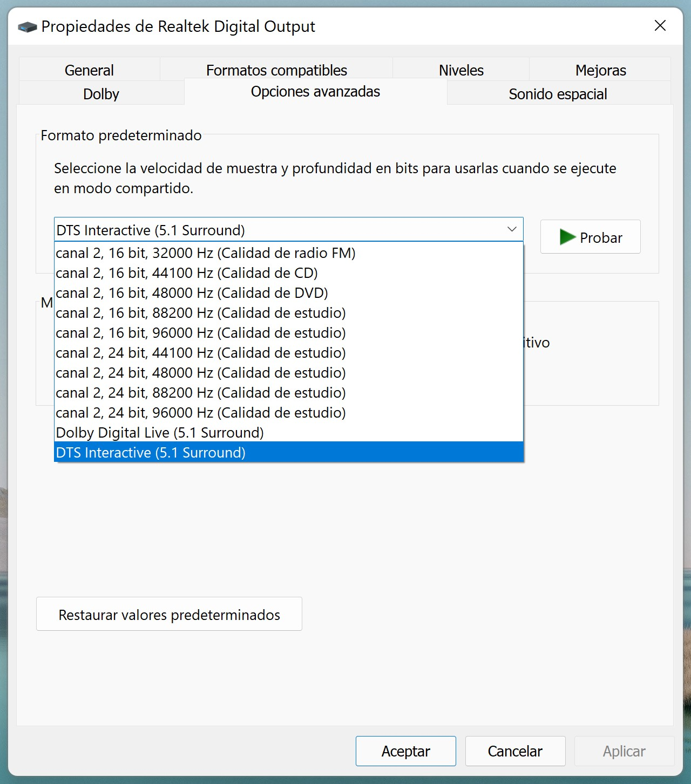Confirm with the Aceptar button

pos(405,751)
